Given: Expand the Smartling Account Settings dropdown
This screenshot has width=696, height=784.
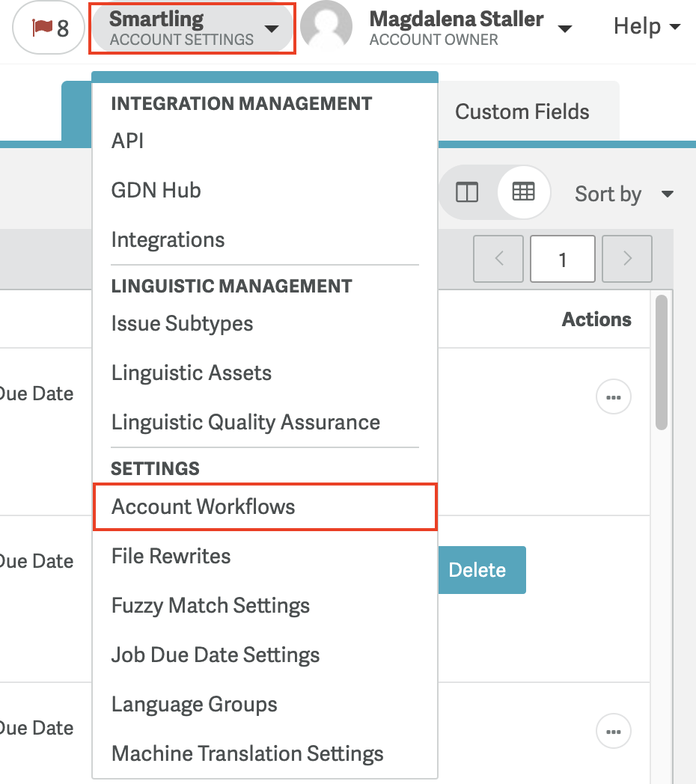Looking at the screenshot, I should click(192, 28).
